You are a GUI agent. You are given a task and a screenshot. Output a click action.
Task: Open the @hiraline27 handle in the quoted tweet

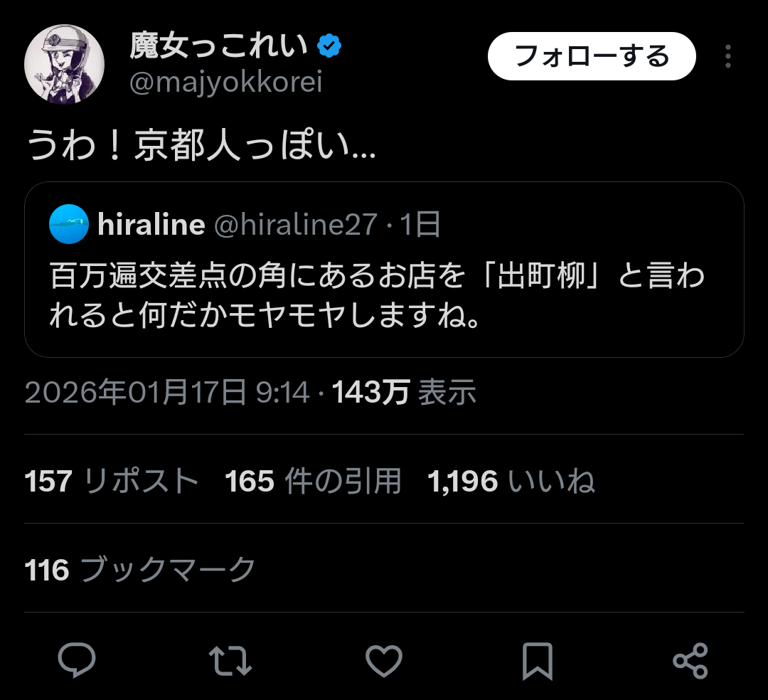pos(295,225)
